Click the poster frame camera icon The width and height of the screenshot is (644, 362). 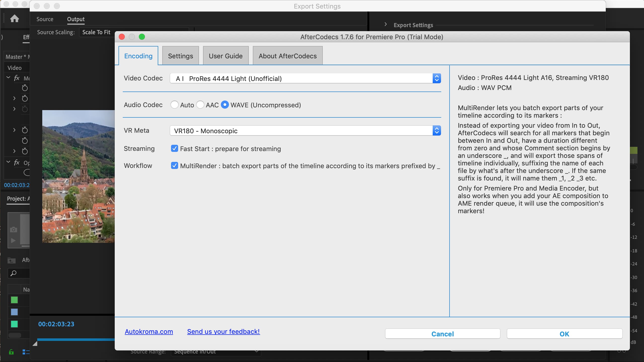14,230
